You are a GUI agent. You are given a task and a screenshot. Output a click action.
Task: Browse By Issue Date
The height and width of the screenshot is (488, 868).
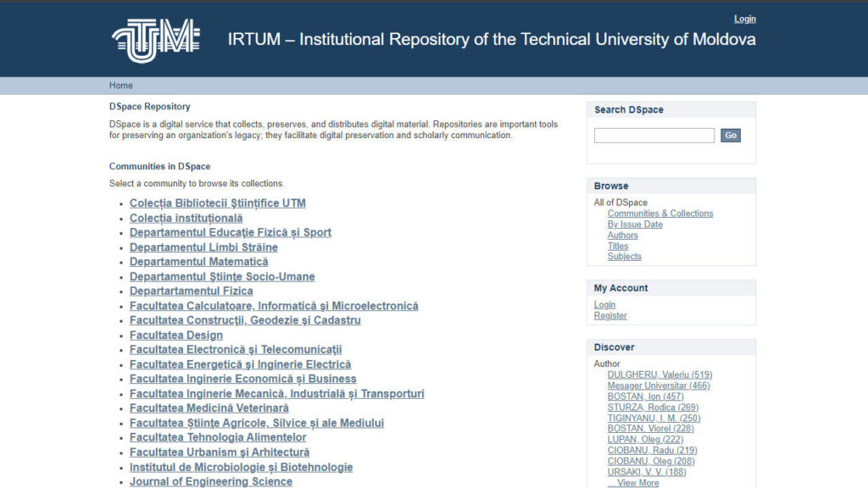(635, 224)
